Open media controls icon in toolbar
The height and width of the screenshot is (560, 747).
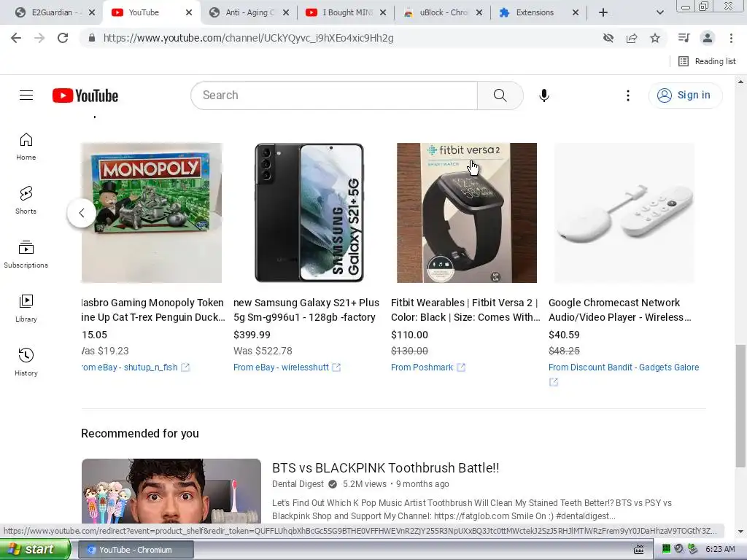(684, 38)
